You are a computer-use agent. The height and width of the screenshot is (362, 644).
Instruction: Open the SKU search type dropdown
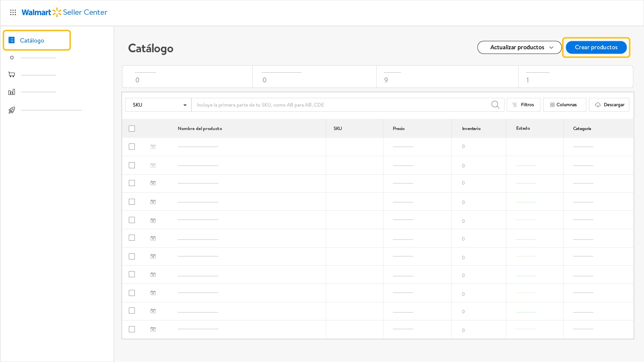tap(158, 105)
